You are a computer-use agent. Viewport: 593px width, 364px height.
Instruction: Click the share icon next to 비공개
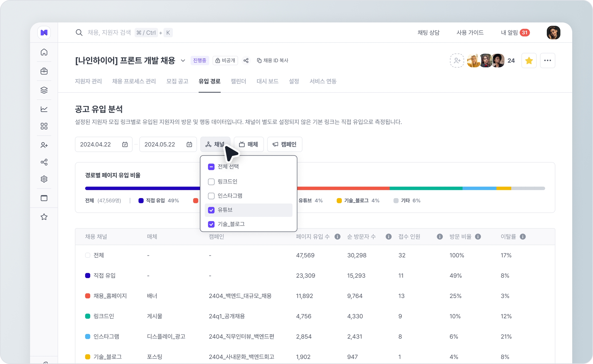[246, 60]
